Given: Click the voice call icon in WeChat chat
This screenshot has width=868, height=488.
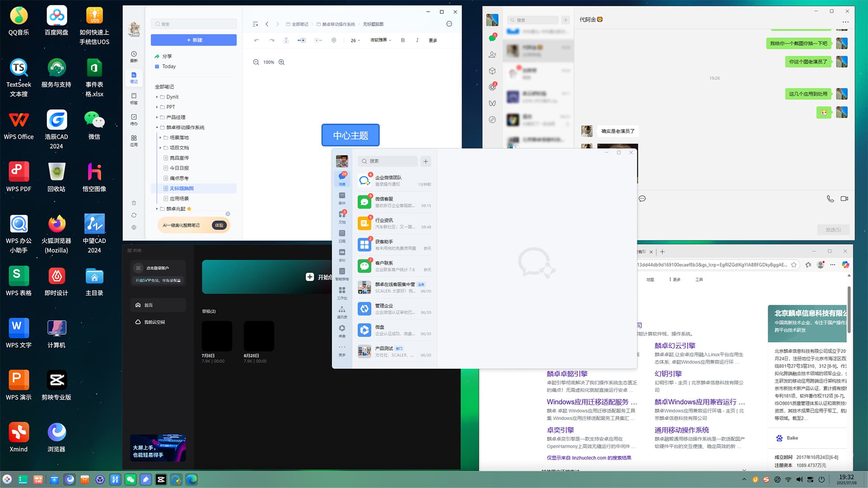Looking at the screenshot, I should pyautogui.click(x=830, y=199).
